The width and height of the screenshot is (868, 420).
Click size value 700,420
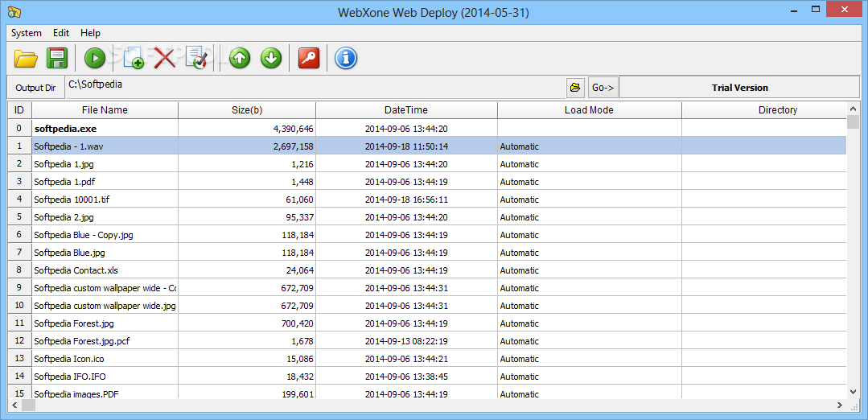click(298, 323)
